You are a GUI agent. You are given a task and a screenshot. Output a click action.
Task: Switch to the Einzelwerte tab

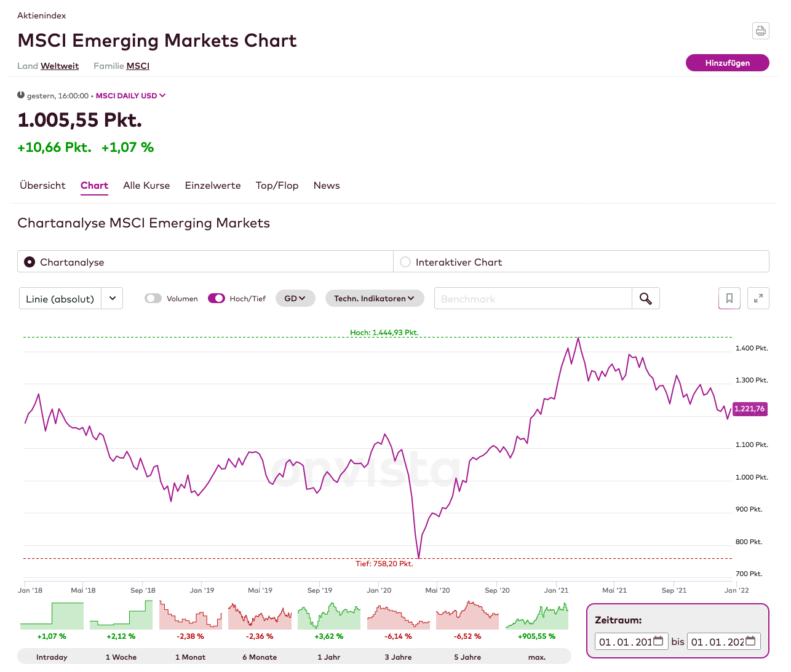(x=213, y=186)
